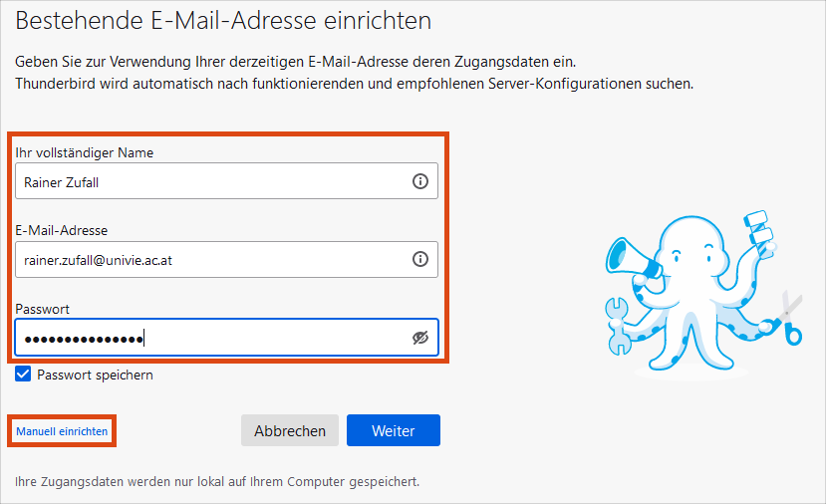The image size is (826, 504).
Task: Click the 'E-Mail-Adresse' field label
Action: tap(61, 230)
